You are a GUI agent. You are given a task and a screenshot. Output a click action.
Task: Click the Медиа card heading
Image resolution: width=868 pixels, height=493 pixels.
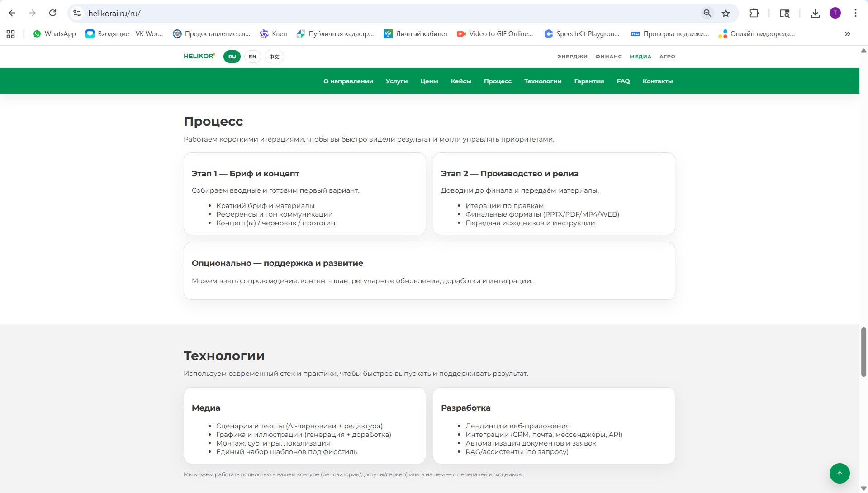click(206, 408)
